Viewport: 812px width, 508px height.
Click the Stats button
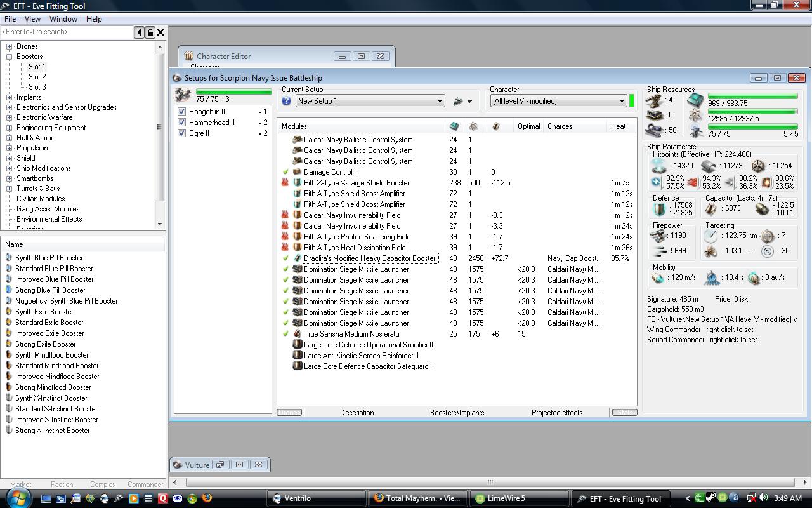point(624,413)
